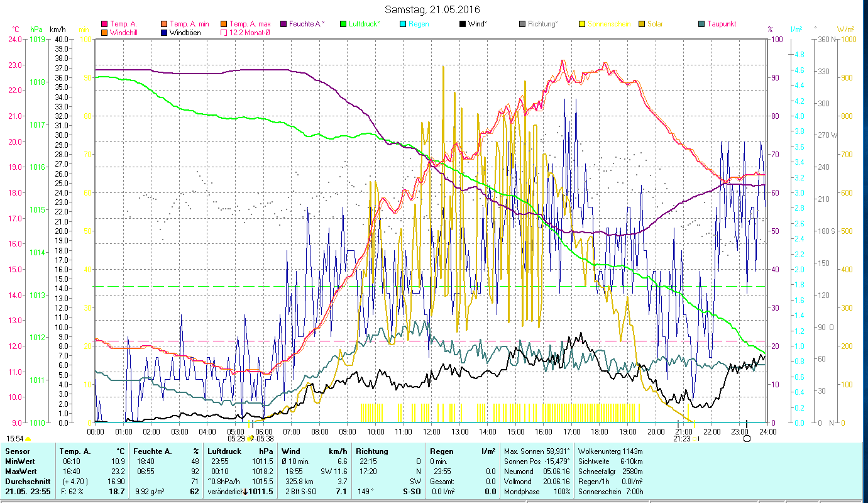Click the 'W/m²' axis unit label

click(x=847, y=30)
